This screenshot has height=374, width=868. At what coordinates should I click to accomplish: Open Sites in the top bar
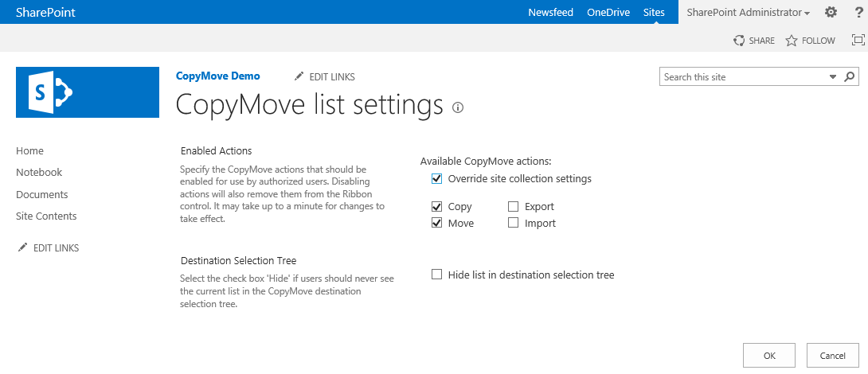coord(654,12)
